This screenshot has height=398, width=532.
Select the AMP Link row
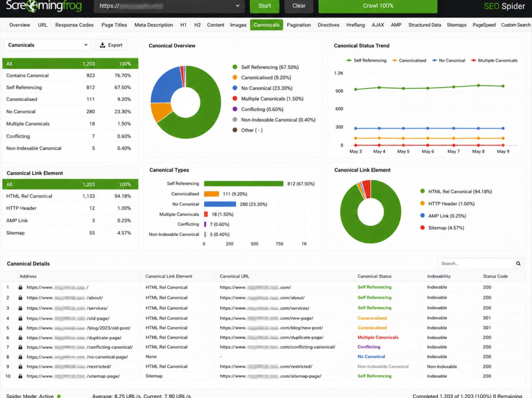[x=70, y=221]
